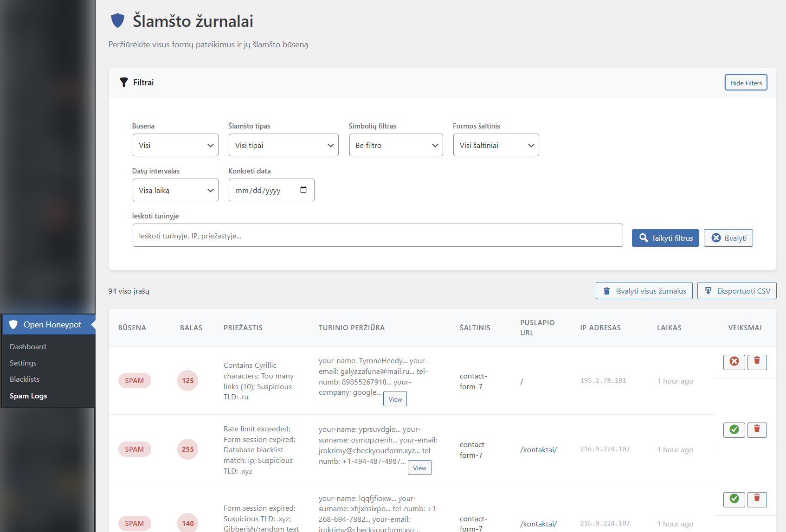The image size is (786, 532).
Task: Click trash icon on the 140-score row
Action: click(757, 499)
